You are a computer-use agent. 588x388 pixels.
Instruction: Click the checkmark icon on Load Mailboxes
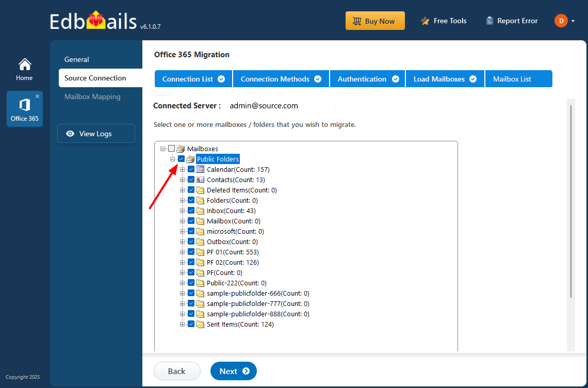coord(473,79)
